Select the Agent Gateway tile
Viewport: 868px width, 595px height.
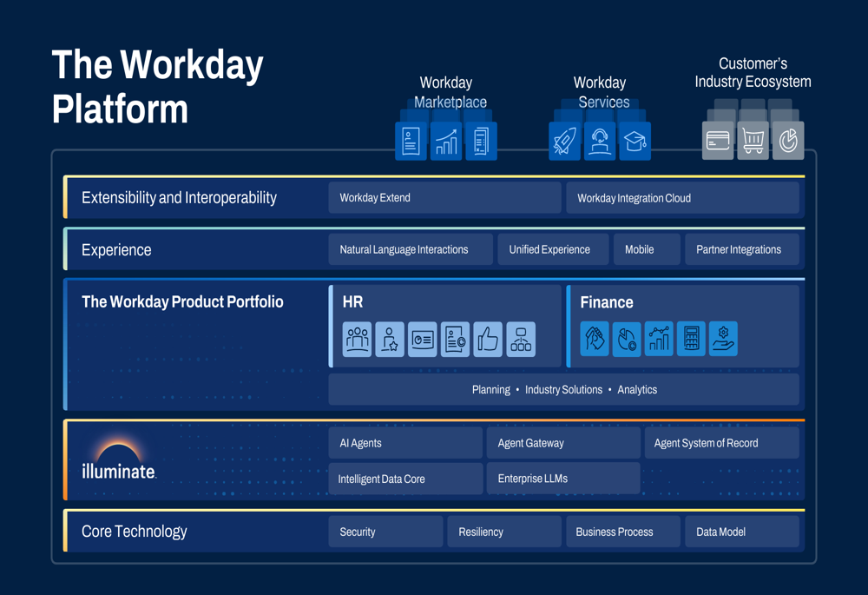pos(563,443)
